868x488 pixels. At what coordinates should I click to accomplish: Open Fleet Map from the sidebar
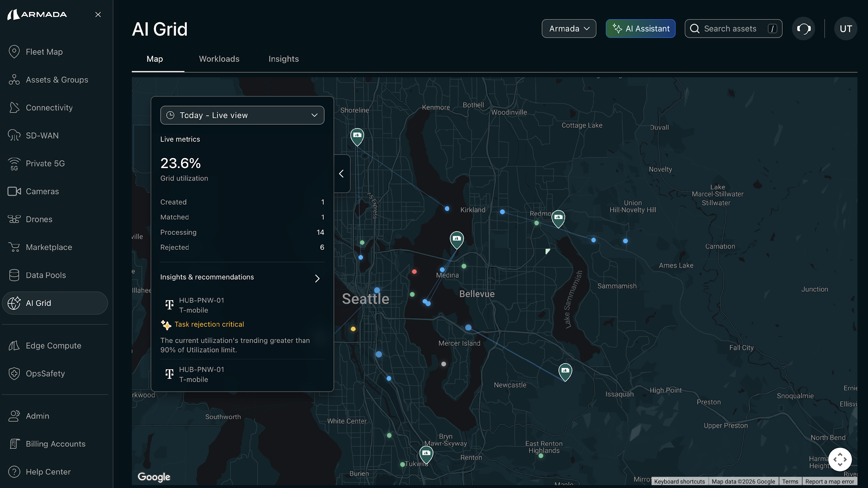point(44,52)
